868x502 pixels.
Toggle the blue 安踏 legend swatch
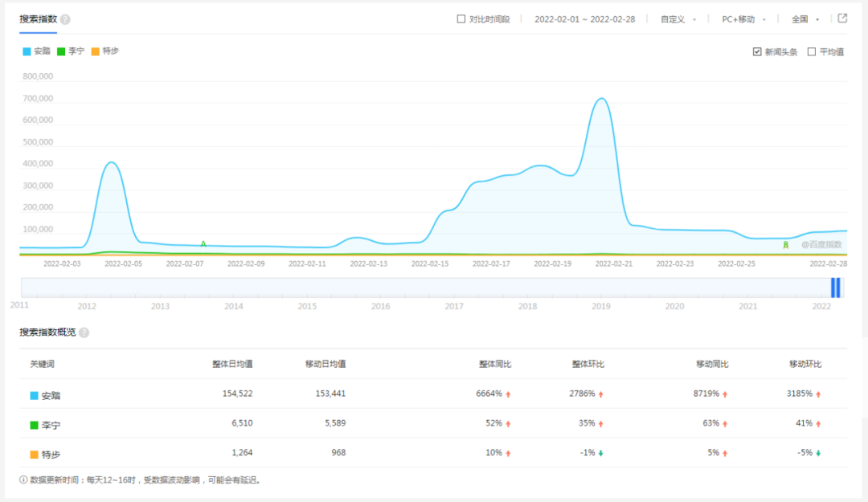(27, 51)
